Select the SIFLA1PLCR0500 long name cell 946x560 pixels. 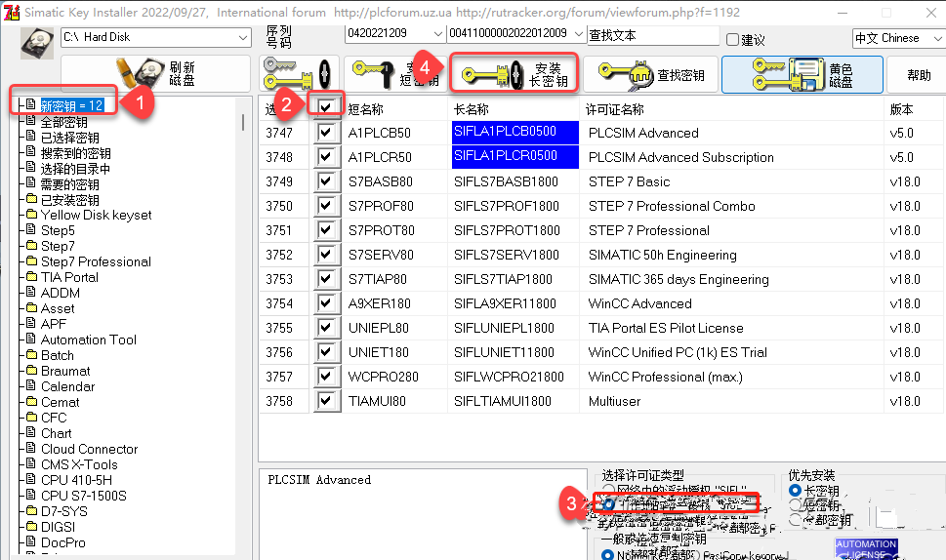[515, 157]
